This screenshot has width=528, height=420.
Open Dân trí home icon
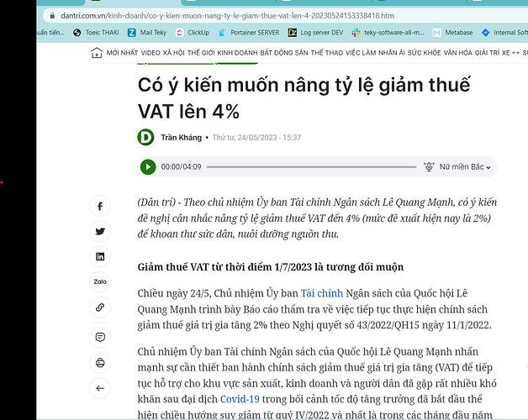tap(97, 52)
